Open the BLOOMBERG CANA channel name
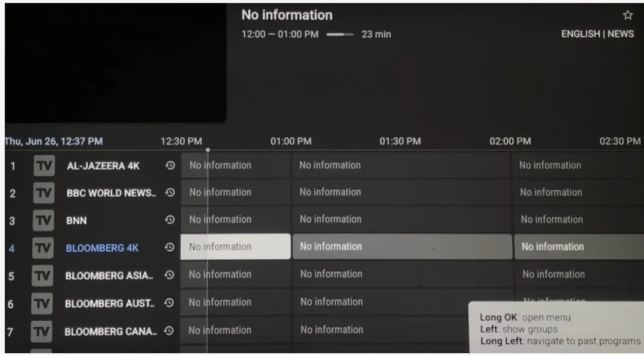Image resolution: width=644 pixels, height=355 pixels. 111,331
